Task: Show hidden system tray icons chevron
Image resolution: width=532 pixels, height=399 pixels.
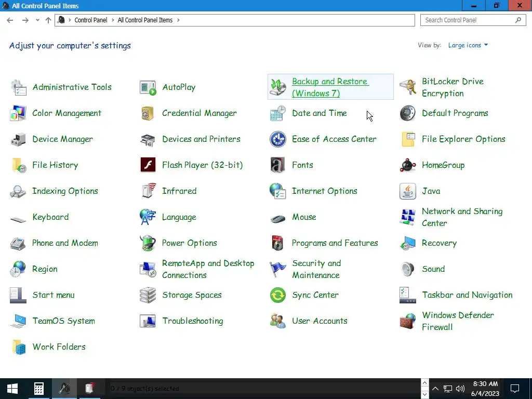Action: (435, 389)
